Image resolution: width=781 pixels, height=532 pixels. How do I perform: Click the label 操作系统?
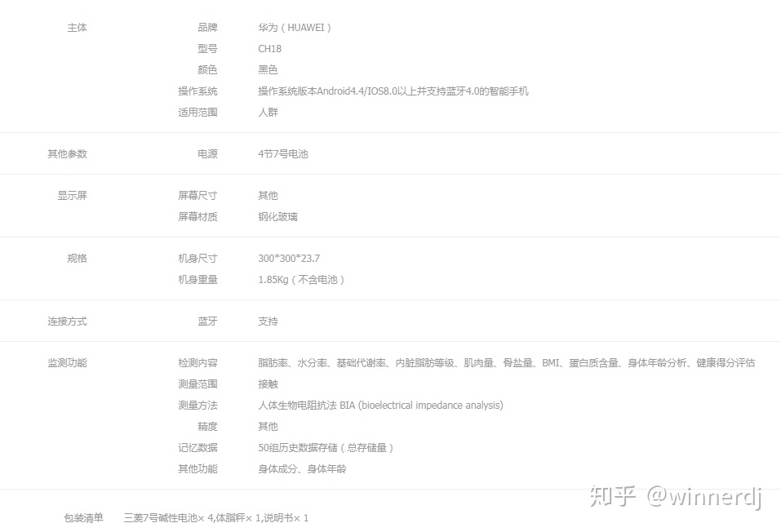pos(197,91)
